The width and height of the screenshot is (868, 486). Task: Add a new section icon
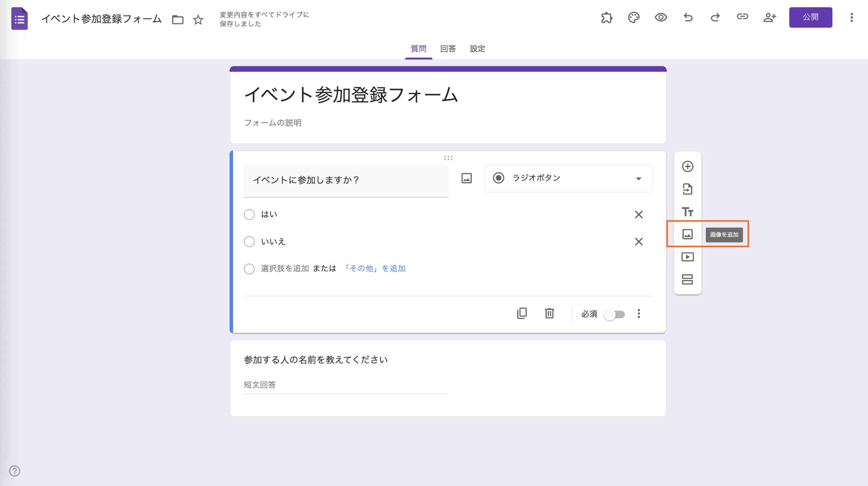[x=687, y=280]
